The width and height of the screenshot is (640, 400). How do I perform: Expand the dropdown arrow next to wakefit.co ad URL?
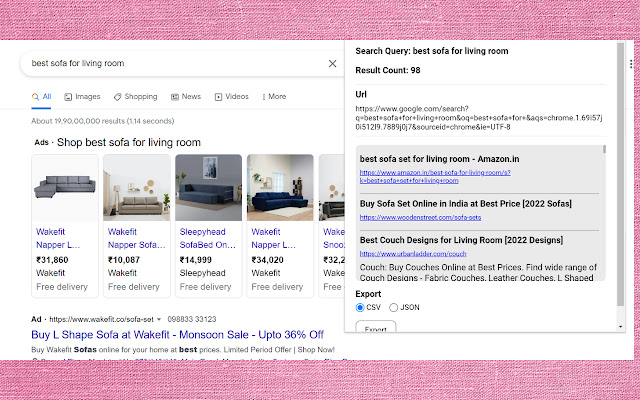click(159, 320)
